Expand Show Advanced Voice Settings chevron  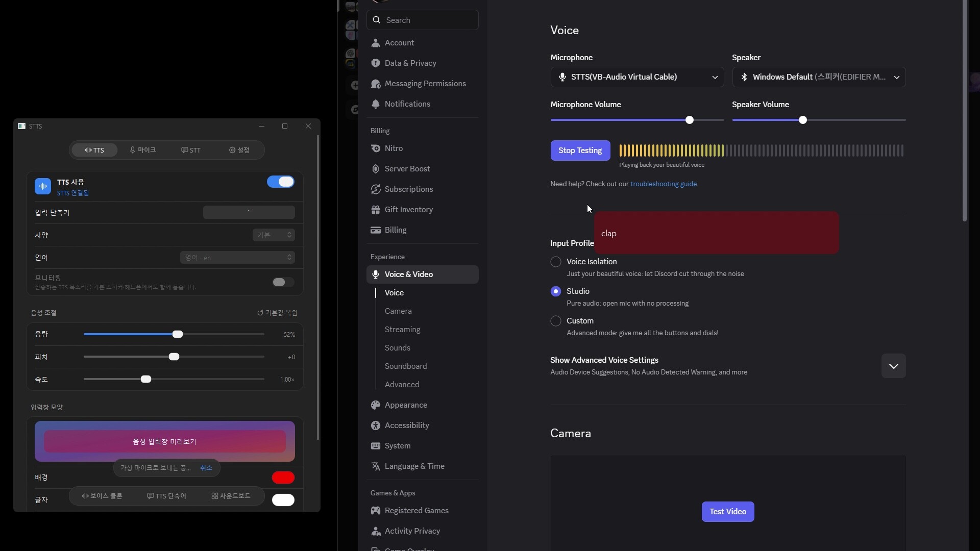point(893,366)
